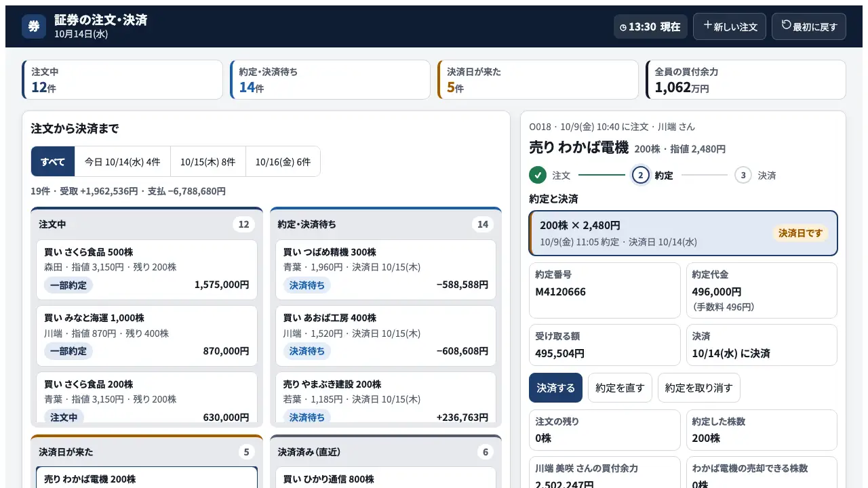The height and width of the screenshot is (488, 868).
Task: Click the 決済日が来た 5件 summary card
Action: (538, 80)
